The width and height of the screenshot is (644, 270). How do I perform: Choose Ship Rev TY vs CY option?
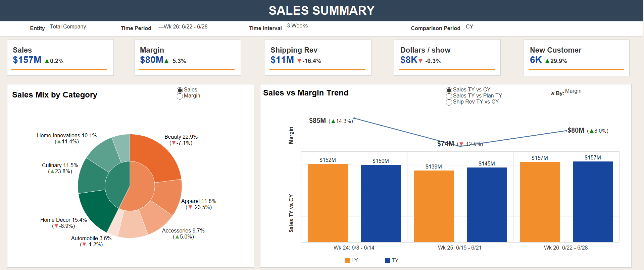pos(449,103)
